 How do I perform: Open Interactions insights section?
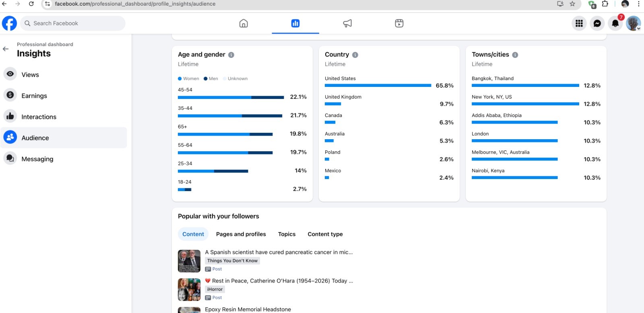[x=39, y=117]
